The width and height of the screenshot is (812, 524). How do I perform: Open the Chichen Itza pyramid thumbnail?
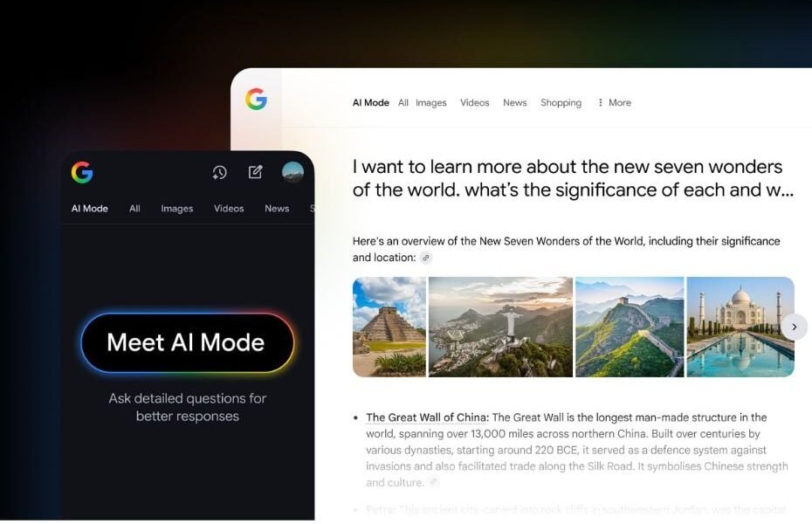click(x=389, y=327)
